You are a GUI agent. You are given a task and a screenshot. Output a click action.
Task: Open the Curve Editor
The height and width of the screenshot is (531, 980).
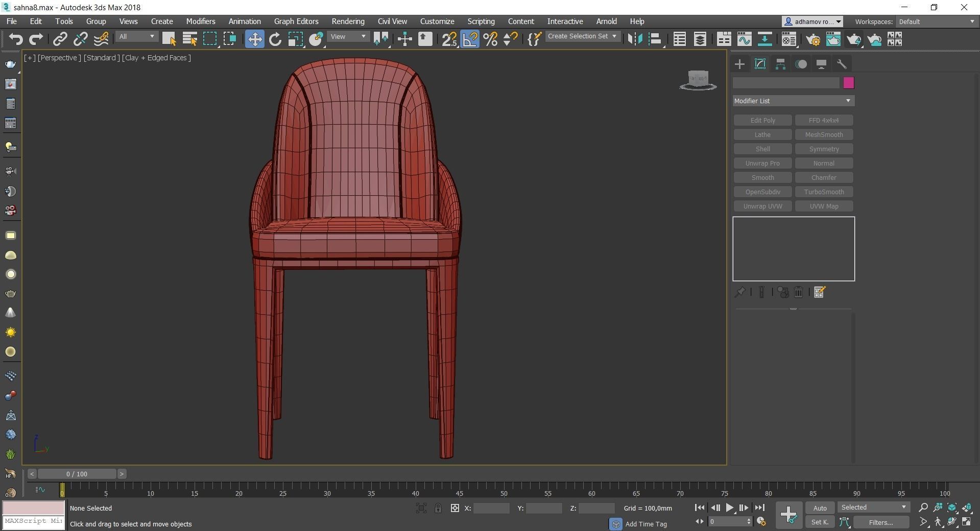click(x=744, y=39)
